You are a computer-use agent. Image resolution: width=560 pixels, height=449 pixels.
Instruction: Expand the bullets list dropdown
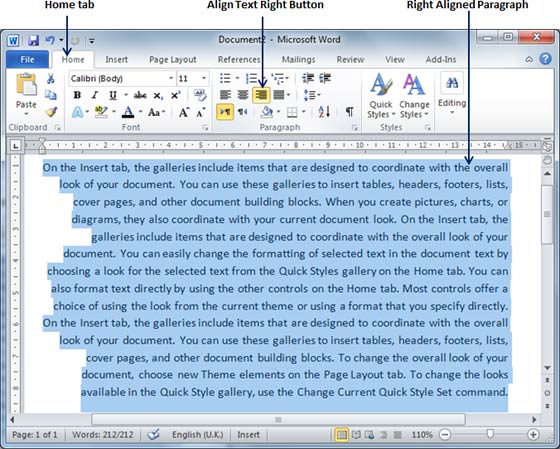pyautogui.click(x=237, y=78)
